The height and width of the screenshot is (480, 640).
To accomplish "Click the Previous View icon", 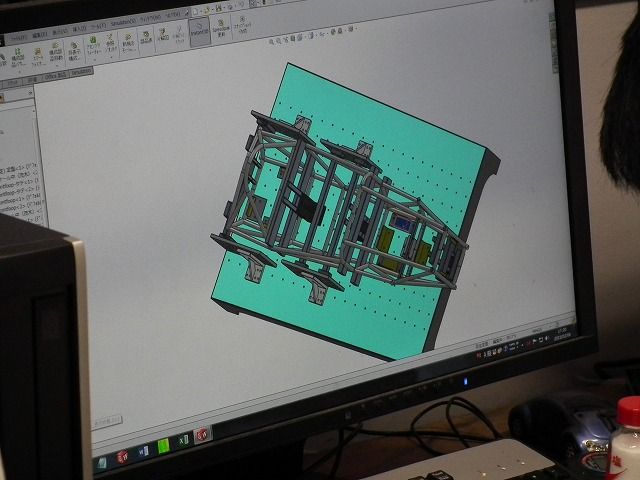I will pos(286,40).
